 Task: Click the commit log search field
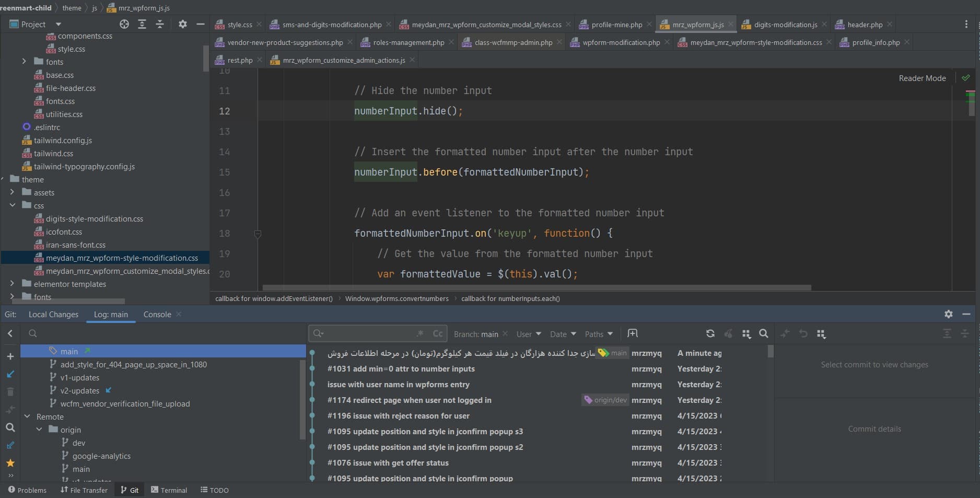377,333
